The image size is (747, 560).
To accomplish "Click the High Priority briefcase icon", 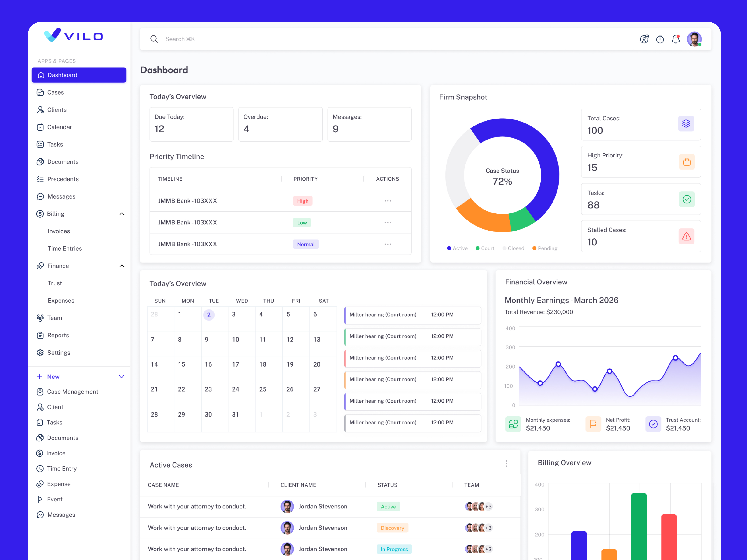I will (687, 162).
